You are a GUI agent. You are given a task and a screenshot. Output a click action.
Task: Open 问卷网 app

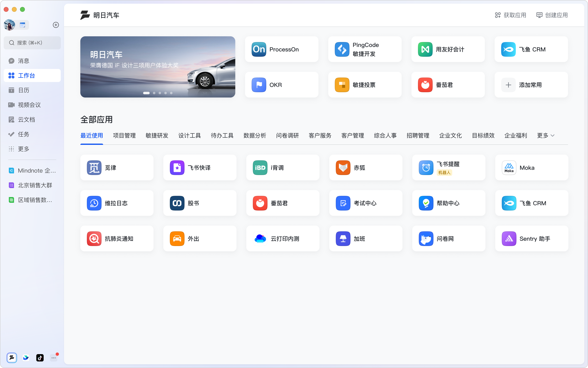pos(449,239)
